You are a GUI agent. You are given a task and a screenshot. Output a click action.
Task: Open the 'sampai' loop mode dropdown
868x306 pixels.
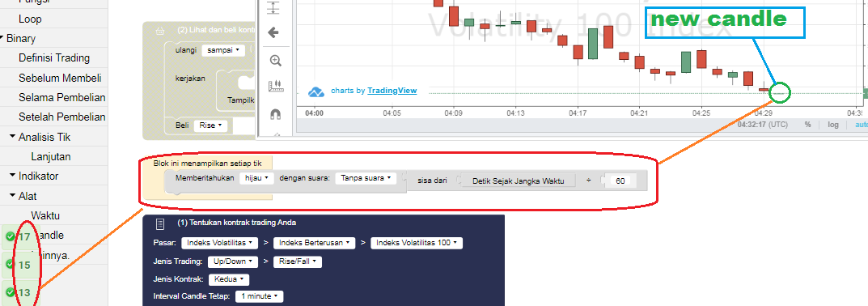point(223,50)
